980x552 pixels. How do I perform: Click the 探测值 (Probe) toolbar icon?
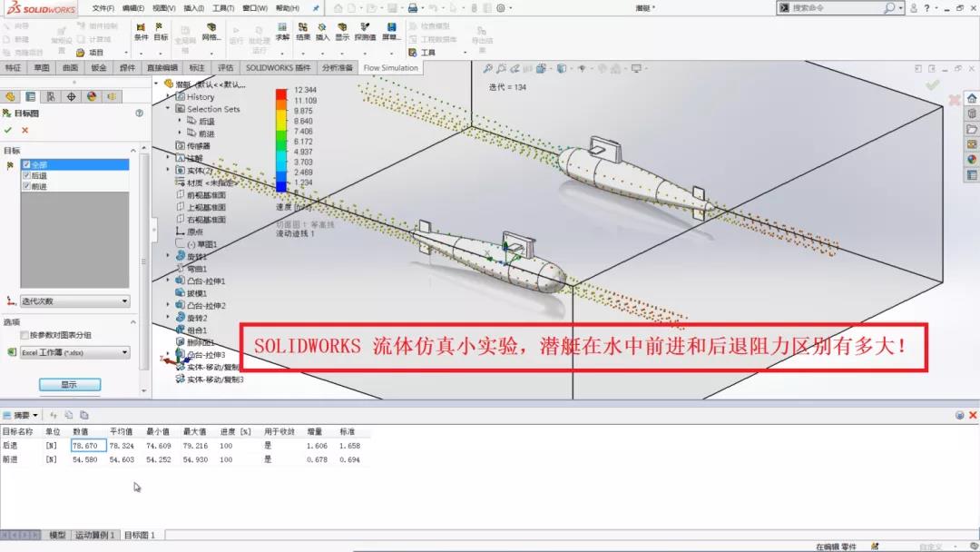click(x=365, y=31)
